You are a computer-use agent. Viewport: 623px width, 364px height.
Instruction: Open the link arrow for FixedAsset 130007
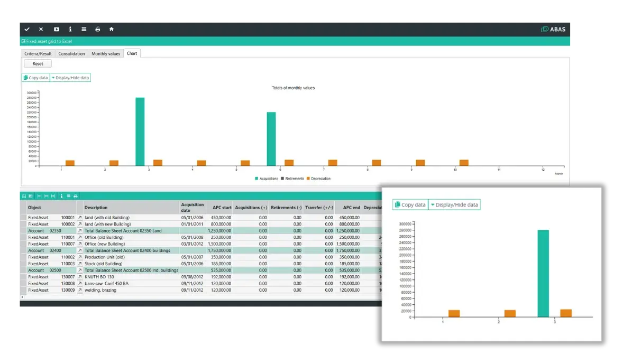(80, 277)
